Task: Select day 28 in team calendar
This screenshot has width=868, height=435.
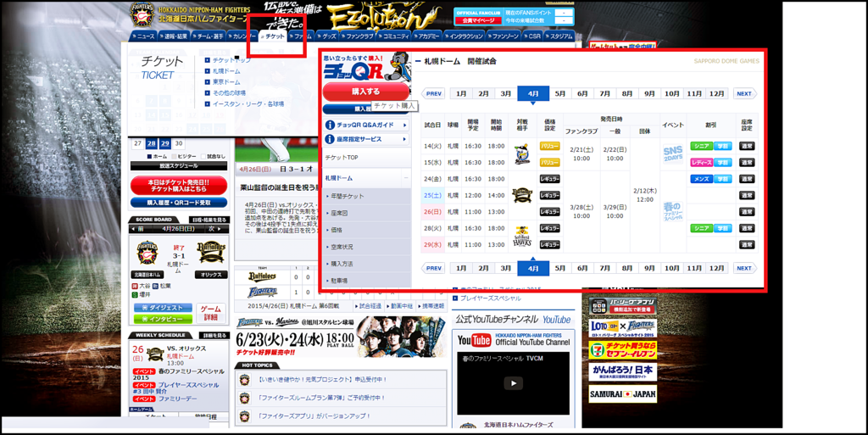Action: pyautogui.click(x=151, y=143)
